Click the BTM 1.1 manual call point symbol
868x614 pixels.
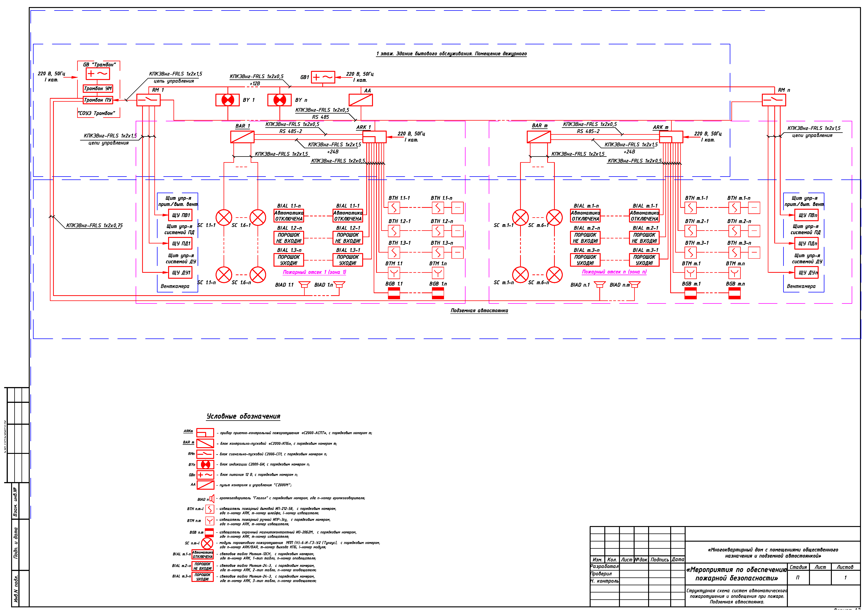point(394,273)
